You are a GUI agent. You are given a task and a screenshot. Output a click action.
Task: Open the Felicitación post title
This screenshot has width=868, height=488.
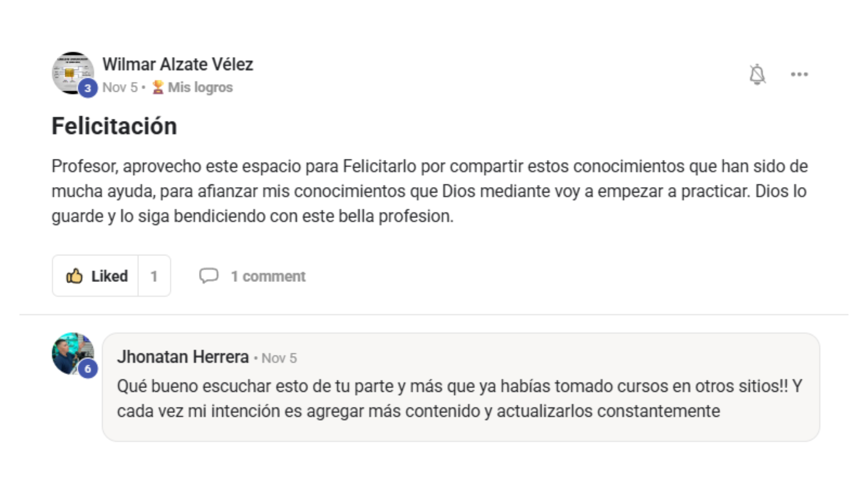114,126
